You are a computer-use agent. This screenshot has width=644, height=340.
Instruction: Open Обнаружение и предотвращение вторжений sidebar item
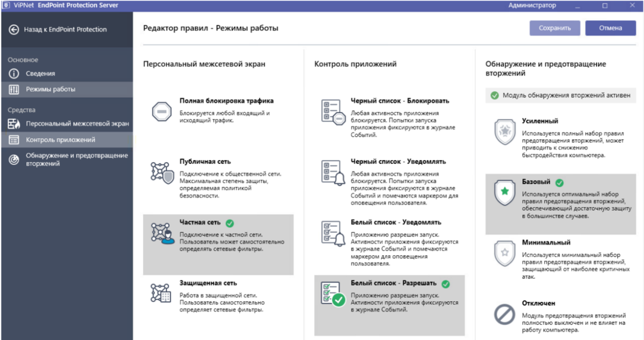(x=66, y=159)
